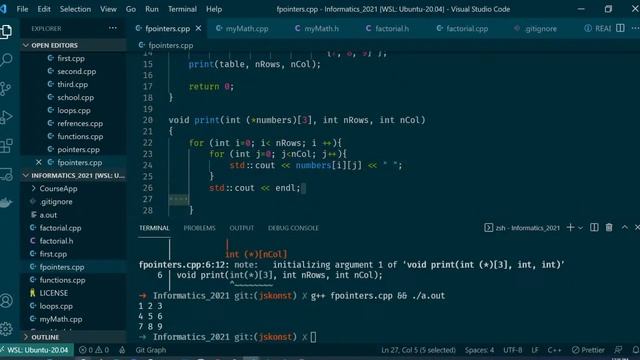Toggle Prettier formatter status

click(588, 350)
